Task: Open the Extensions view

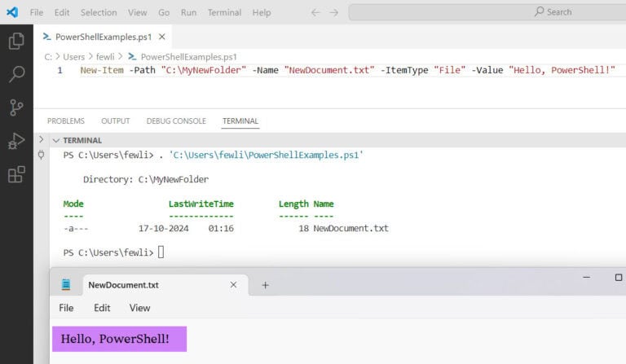Action: (16, 174)
